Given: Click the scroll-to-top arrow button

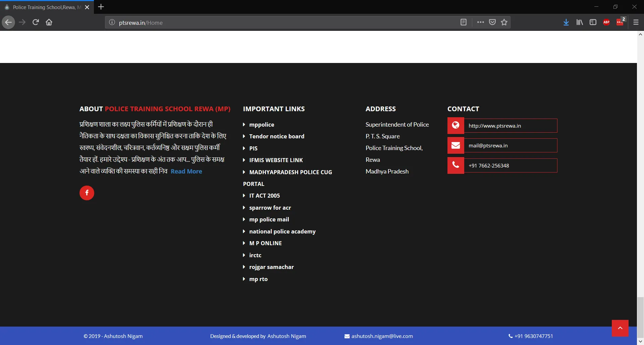Looking at the screenshot, I should (620, 328).
